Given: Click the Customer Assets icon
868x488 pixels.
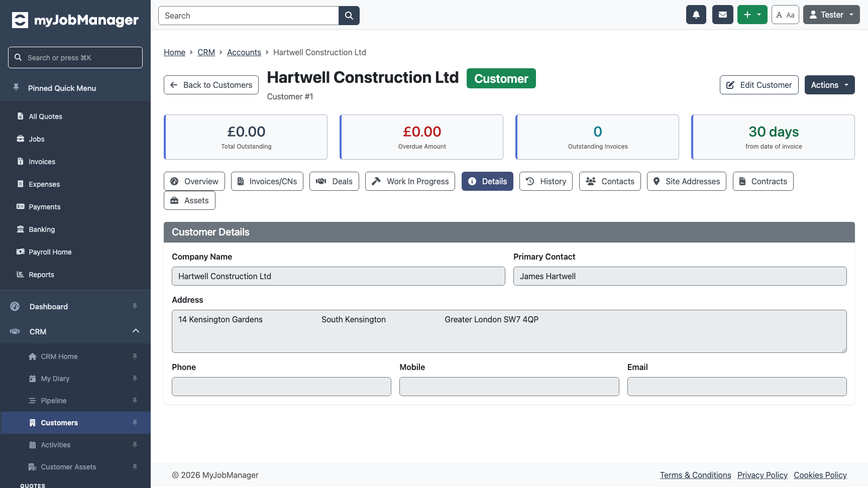Looking at the screenshot, I should point(33,467).
